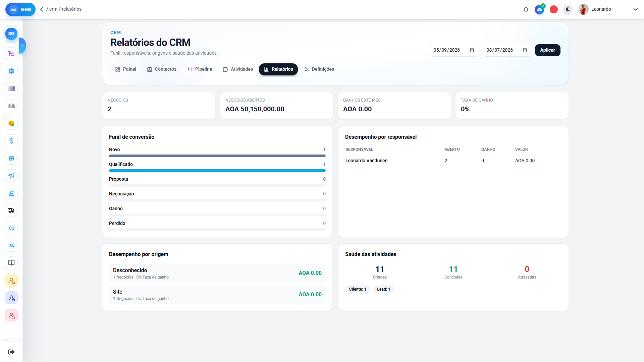The height and width of the screenshot is (362, 644).
Task: Expand the sidebar with blue arrow tab
Action: coord(22,46)
